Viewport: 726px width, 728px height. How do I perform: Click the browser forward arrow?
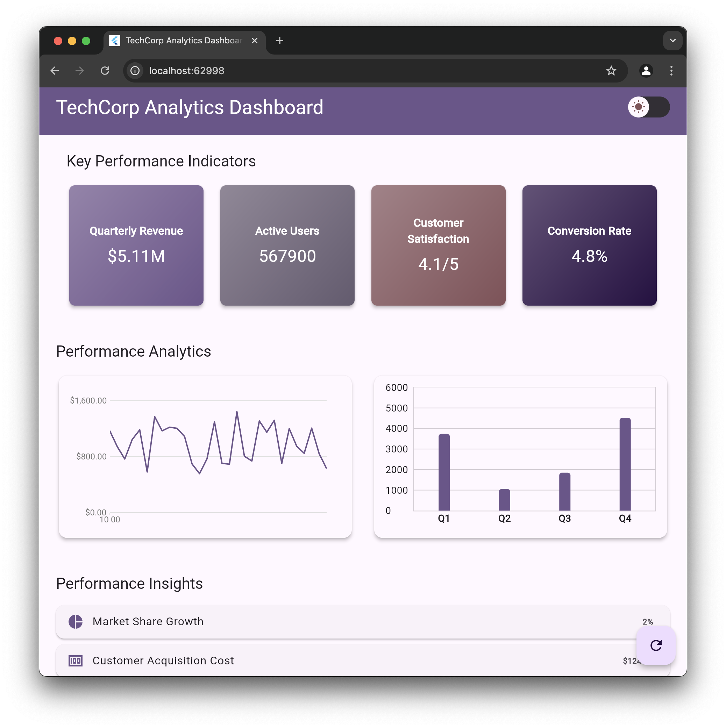79,71
